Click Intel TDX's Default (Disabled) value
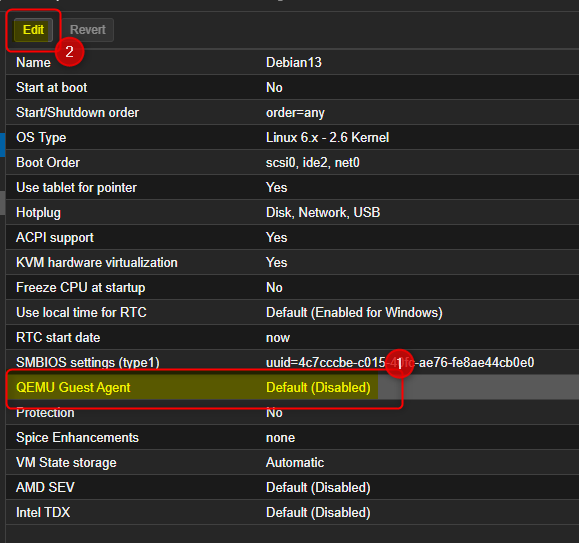Screen dimensions: 579x543 (x=318, y=513)
